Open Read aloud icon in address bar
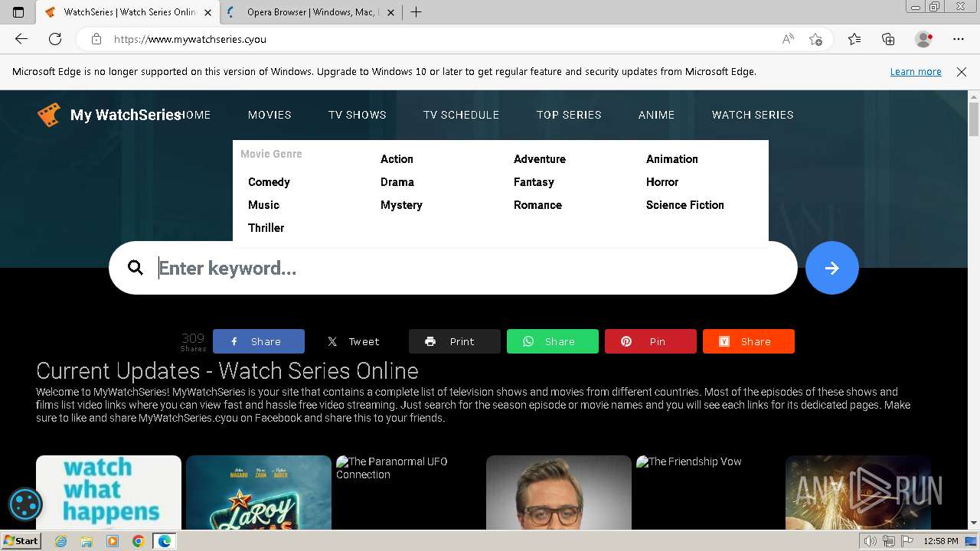This screenshot has width=980, height=551. click(787, 39)
